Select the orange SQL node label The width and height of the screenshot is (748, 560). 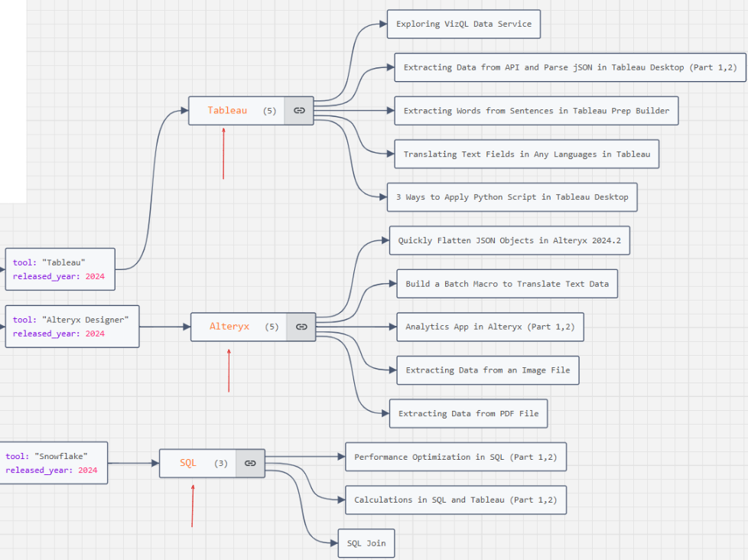pos(188,463)
